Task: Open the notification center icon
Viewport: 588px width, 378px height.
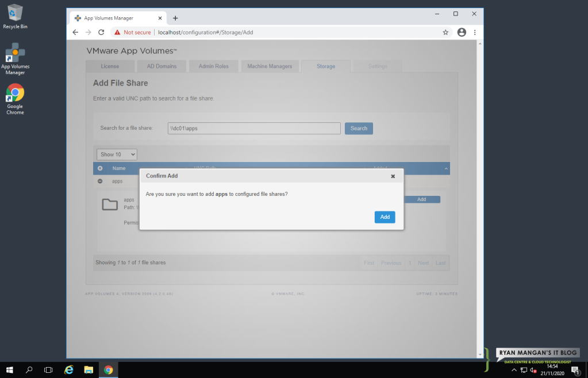Action: pos(575,371)
